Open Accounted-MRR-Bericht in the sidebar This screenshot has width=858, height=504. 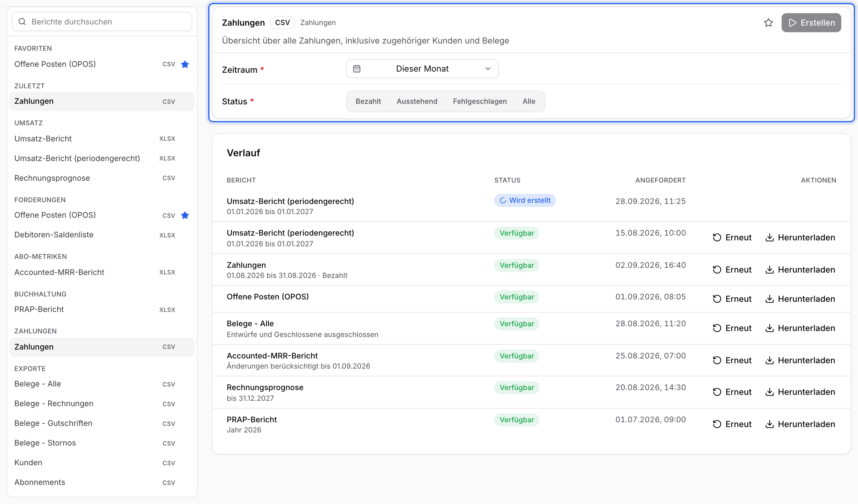tap(102, 273)
